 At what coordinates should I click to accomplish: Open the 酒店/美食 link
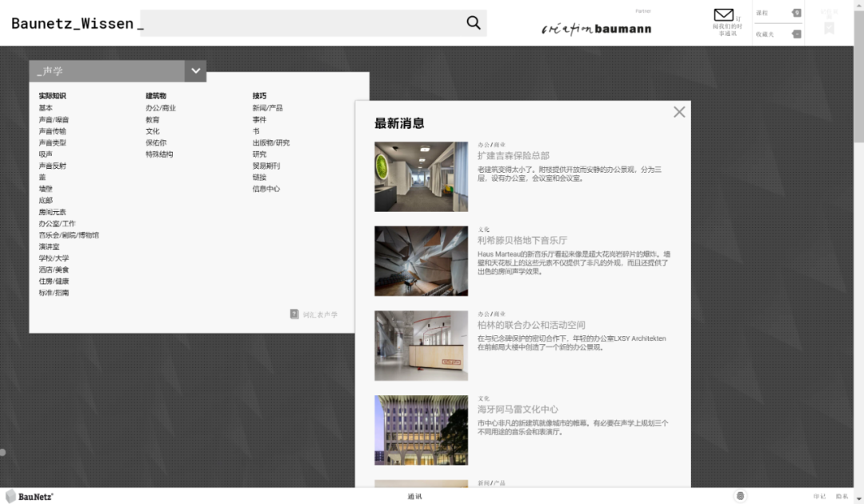tap(54, 270)
